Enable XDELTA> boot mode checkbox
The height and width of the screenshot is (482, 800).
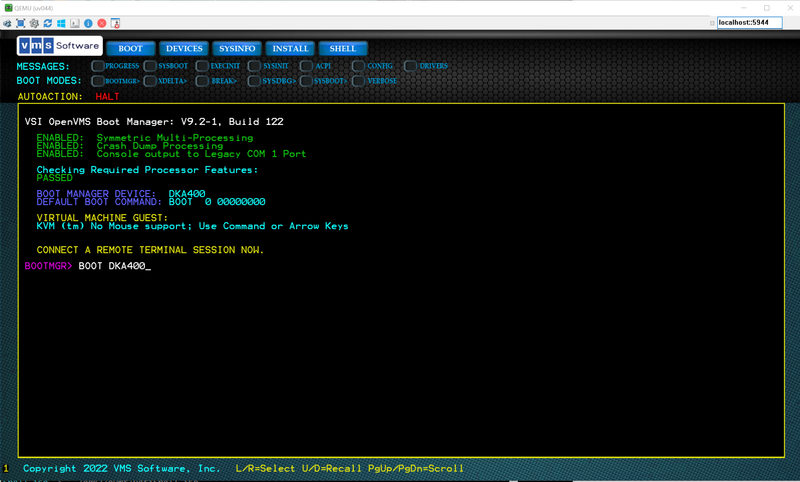tap(149, 81)
